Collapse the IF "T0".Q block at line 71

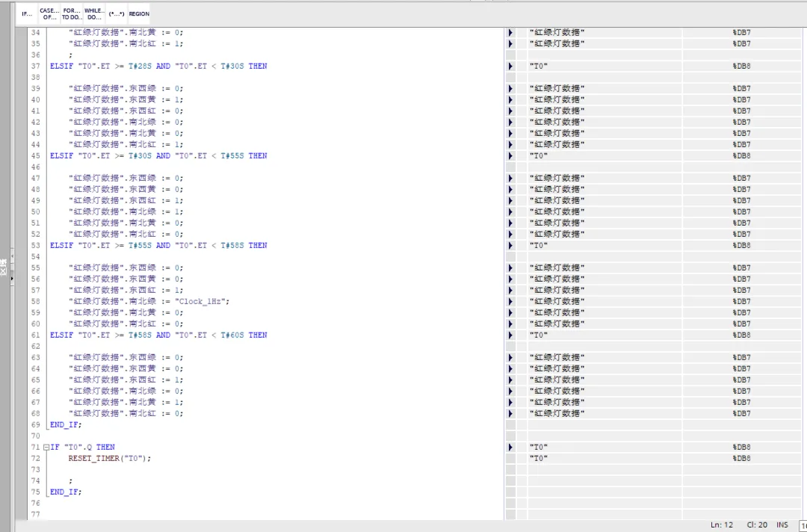click(x=46, y=448)
